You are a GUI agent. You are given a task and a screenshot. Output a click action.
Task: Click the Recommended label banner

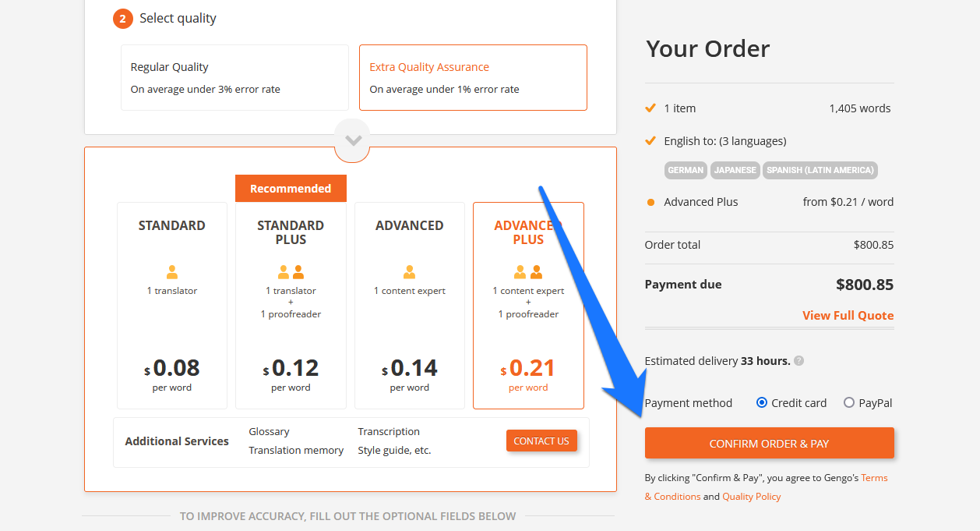click(x=291, y=189)
